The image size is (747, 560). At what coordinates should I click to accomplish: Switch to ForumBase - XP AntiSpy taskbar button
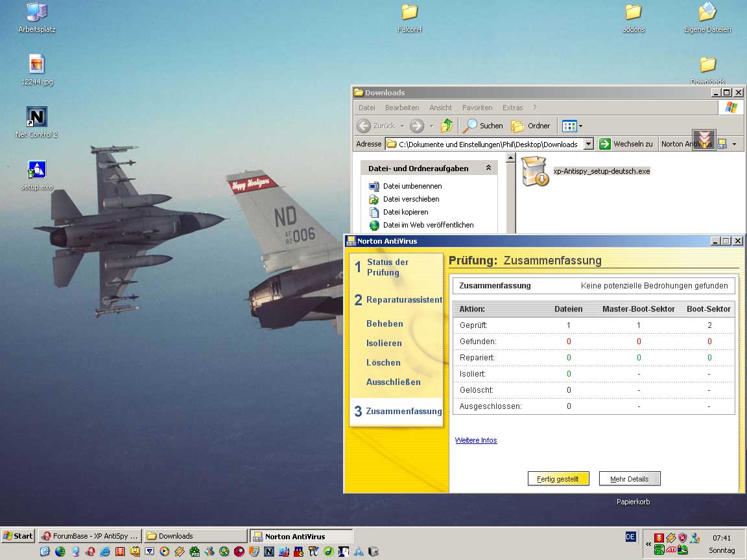pyautogui.click(x=89, y=536)
